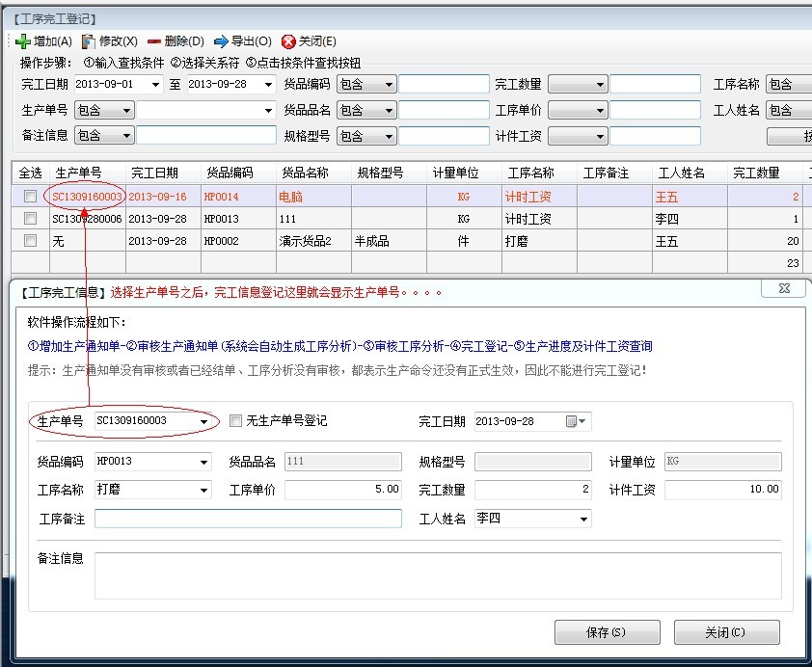Click the green plus 增加(A) add icon

point(24,41)
